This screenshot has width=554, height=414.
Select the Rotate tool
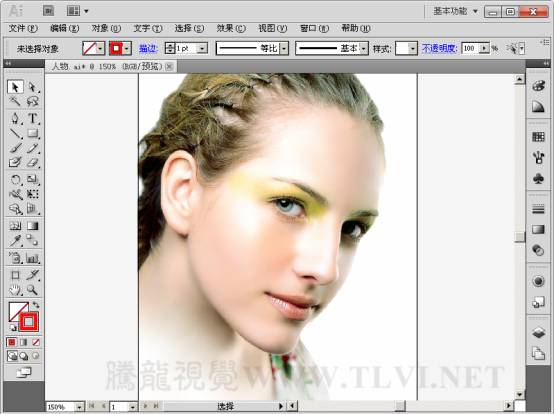(x=15, y=179)
